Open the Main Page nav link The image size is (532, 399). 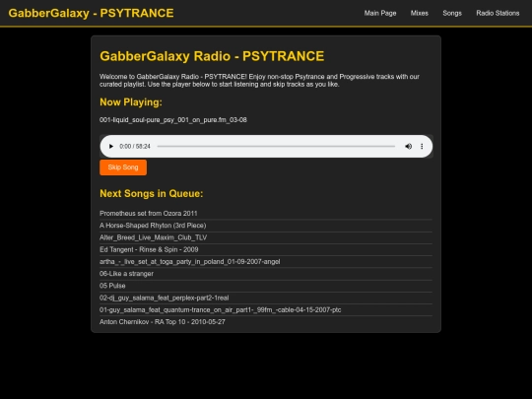tap(380, 13)
